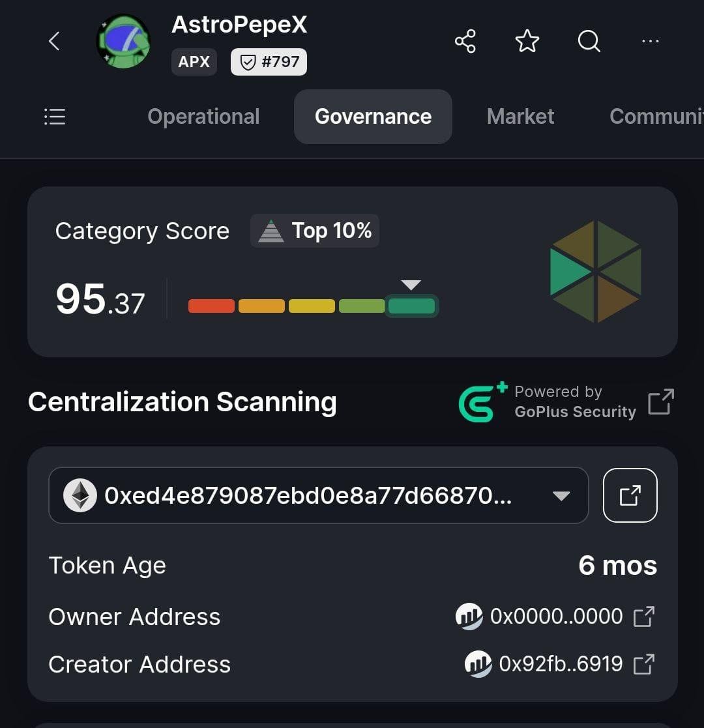The height and width of the screenshot is (728, 704).
Task: Share the AstroPepeX page
Action: (465, 41)
